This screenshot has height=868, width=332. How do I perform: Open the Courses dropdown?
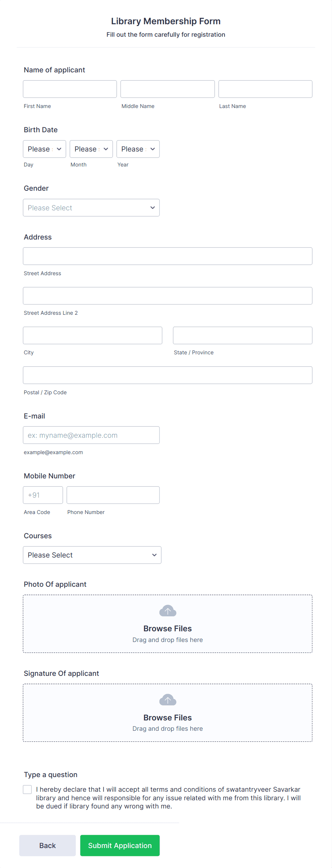[92, 555]
